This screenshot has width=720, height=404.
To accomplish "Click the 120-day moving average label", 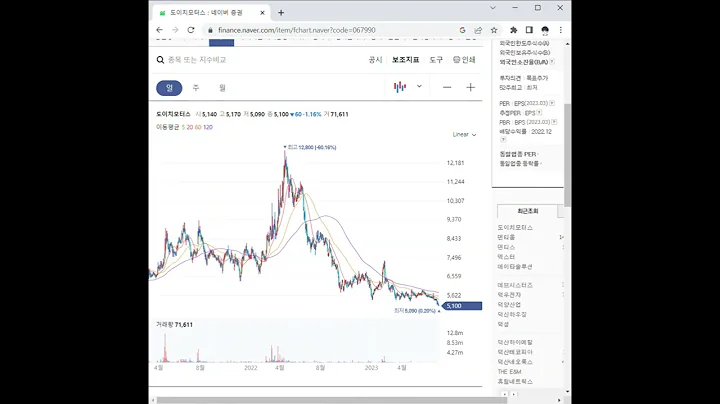I will coord(208,127).
